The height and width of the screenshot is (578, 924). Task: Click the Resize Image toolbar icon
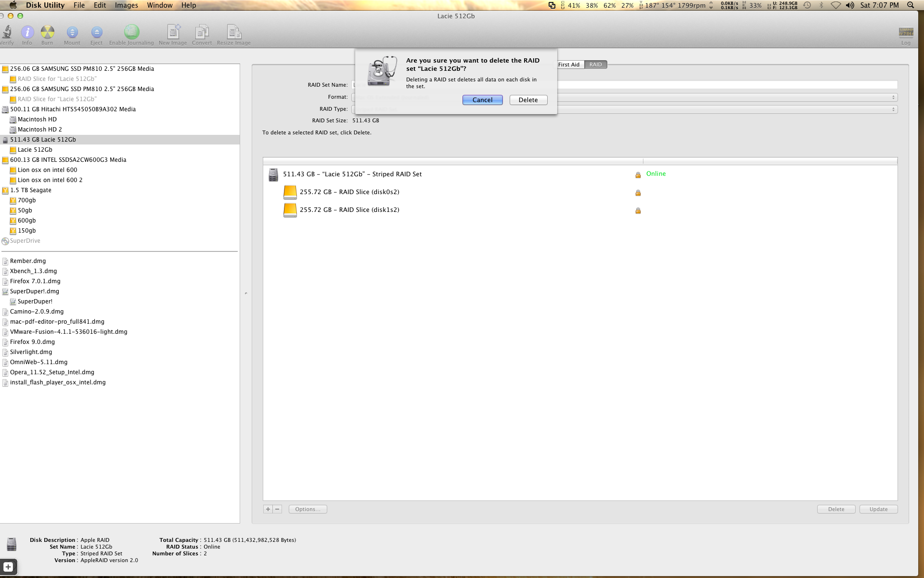click(234, 32)
